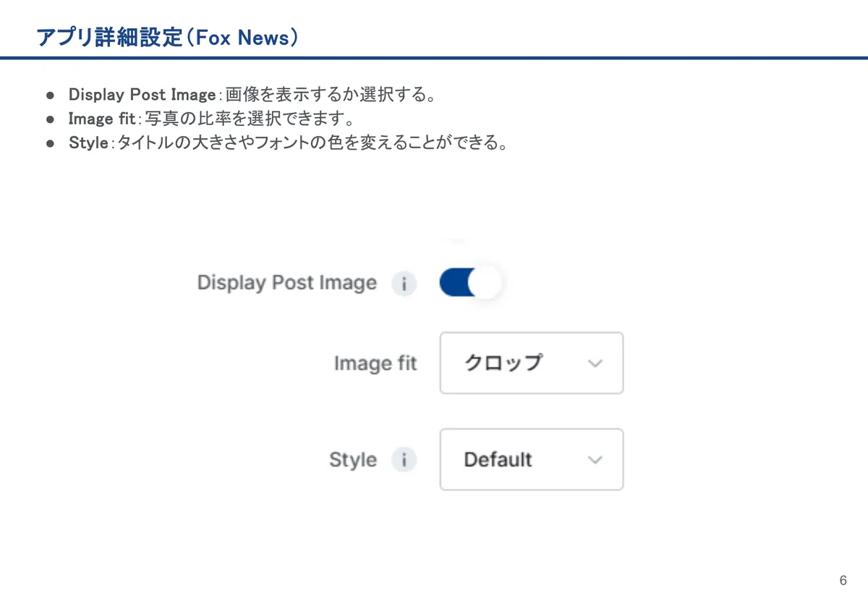Toggle the Display Post Image switch
This screenshot has height=614, width=868.
pos(469,283)
